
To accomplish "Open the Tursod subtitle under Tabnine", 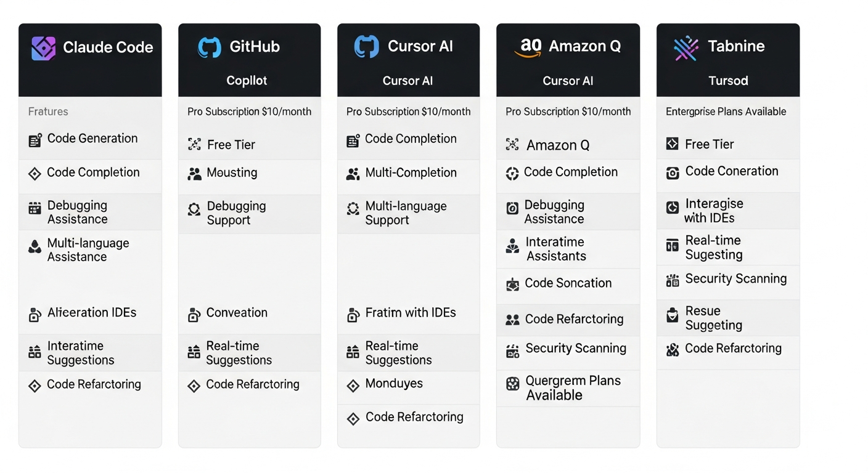I will click(728, 81).
